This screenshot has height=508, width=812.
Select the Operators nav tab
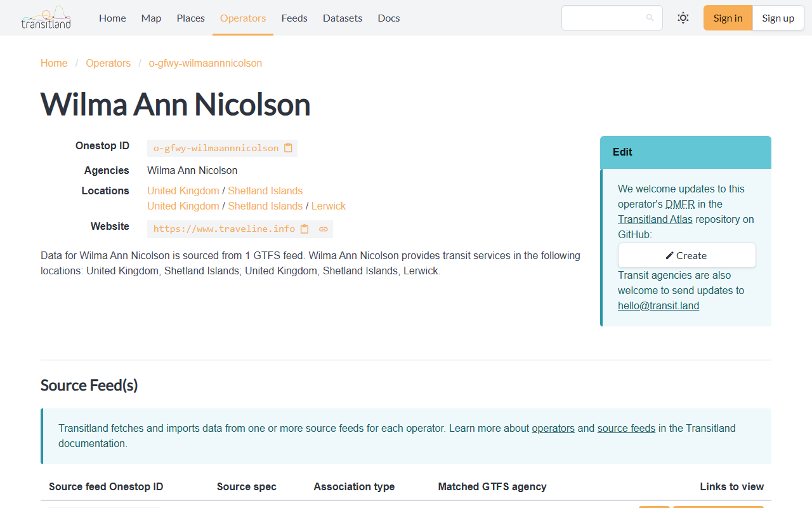point(243,18)
